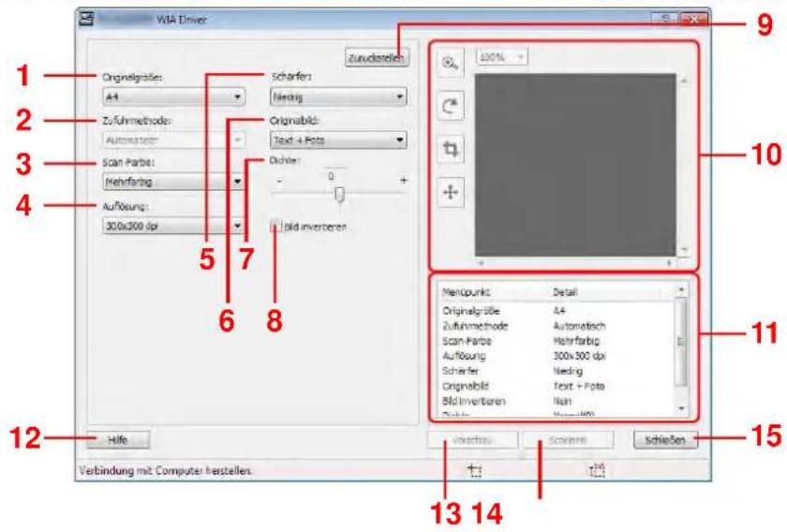Viewport: 787px width, 532px height.
Task: Click settings list scrollbar down arrow
Action: coord(681,408)
